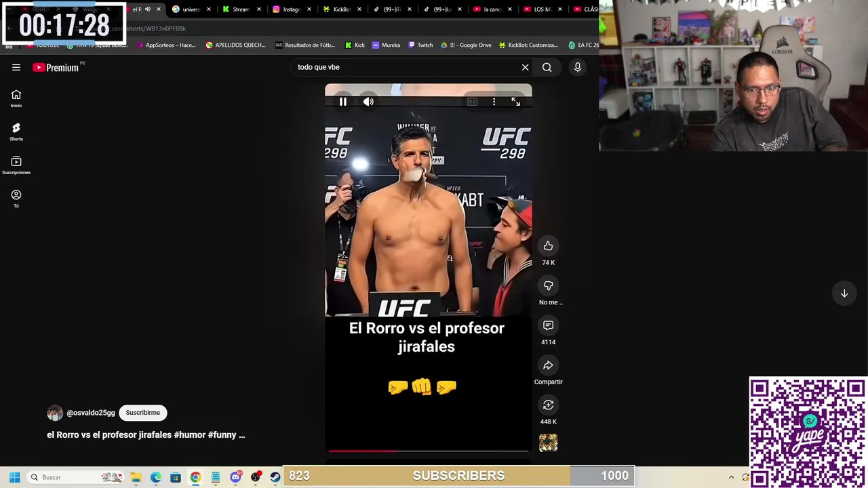Go to Inicio in the sidebar
868x488 pixels.
[16, 99]
